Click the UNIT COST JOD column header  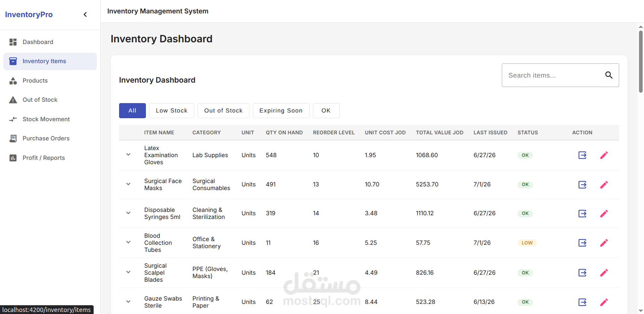(x=385, y=133)
